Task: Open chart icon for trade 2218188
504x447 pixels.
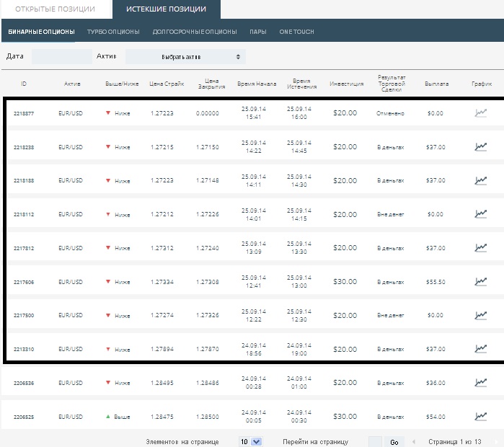Action: 480,180
